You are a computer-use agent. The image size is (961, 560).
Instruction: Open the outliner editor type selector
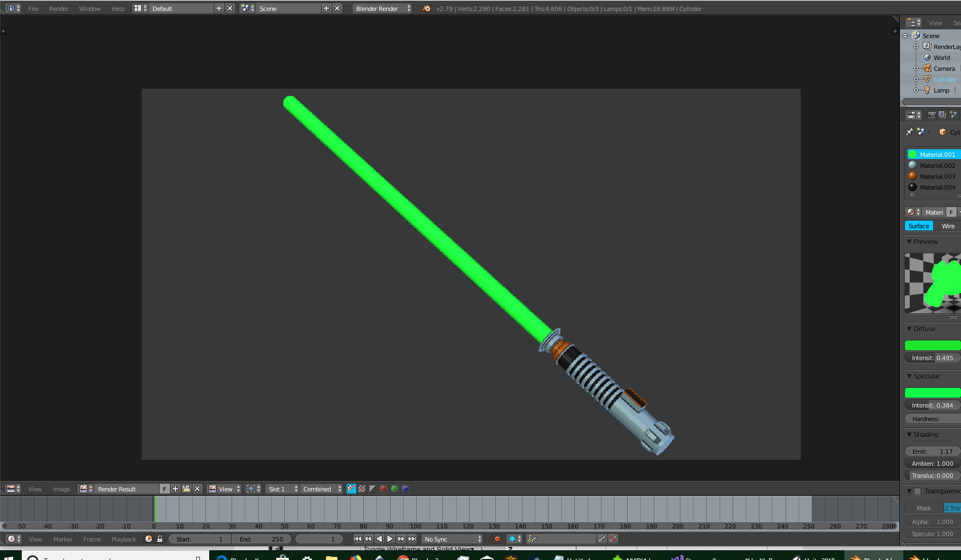coord(914,23)
